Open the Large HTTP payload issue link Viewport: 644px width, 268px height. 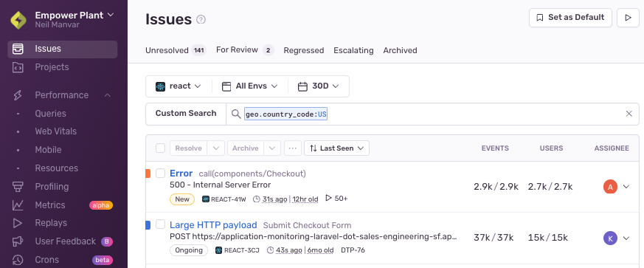213,225
